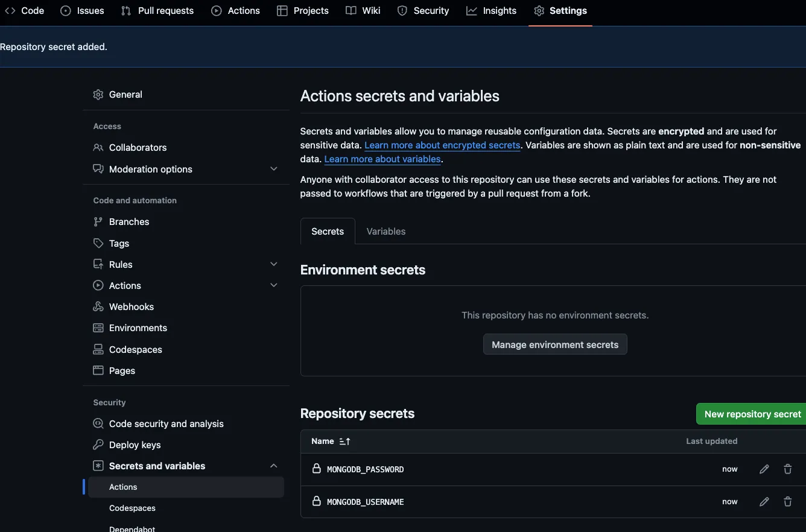This screenshot has height=532, width=806.
Task: Click the Codespaces icon in sidebar
Action: pos(98,350)
